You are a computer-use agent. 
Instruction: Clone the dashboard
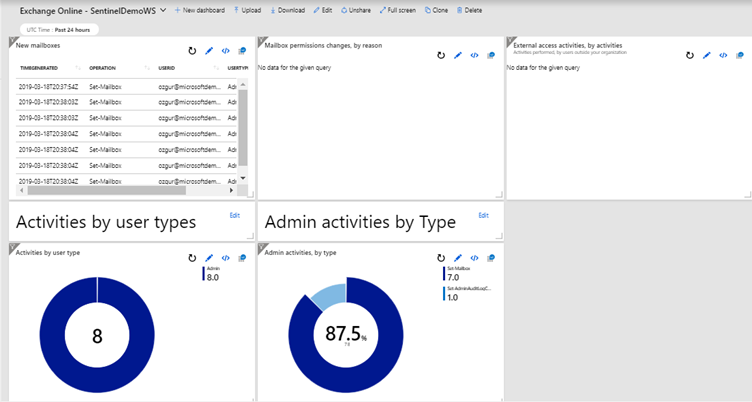[436, 10]
